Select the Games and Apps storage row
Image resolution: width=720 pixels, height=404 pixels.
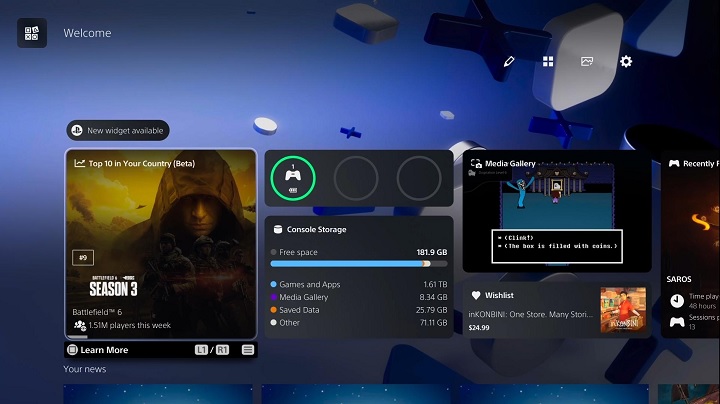coord(359,284)
